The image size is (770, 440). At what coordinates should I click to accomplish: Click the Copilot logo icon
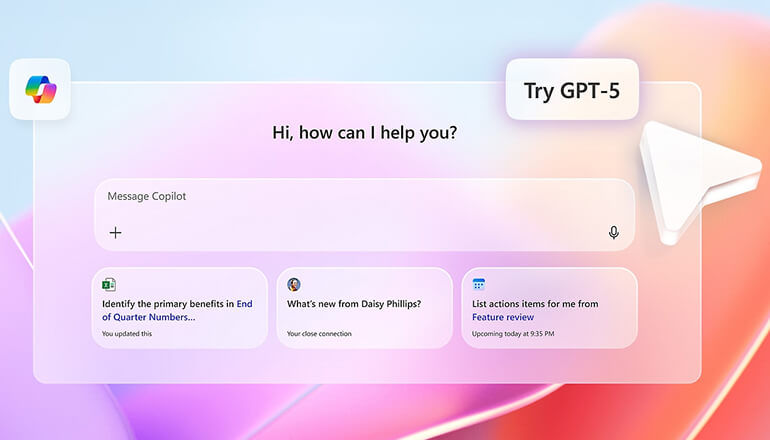click(40, 90)
